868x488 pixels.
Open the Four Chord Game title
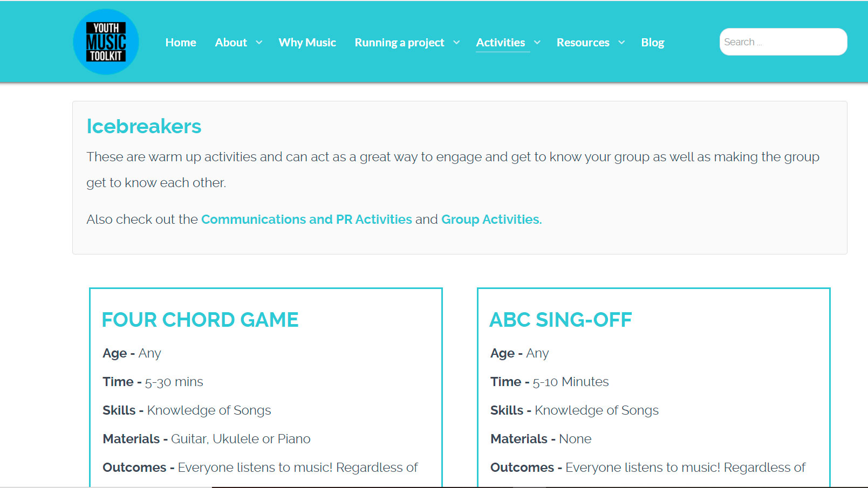(x=200, y=320)
